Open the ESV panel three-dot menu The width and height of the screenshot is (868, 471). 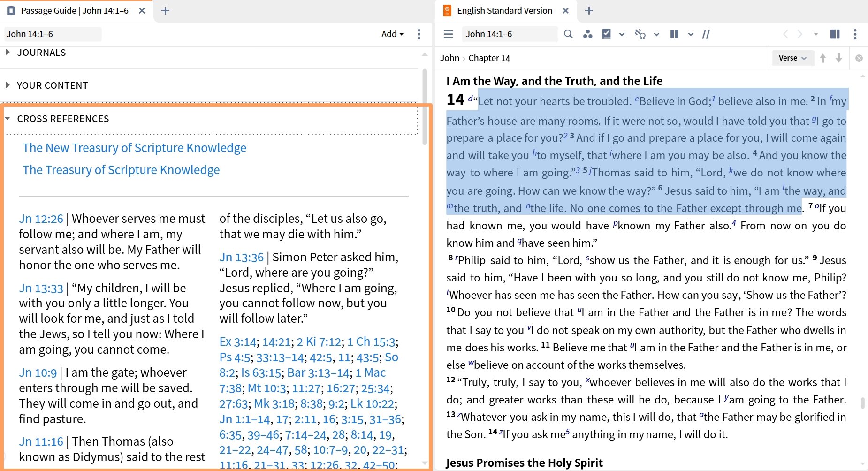[855, 34]
